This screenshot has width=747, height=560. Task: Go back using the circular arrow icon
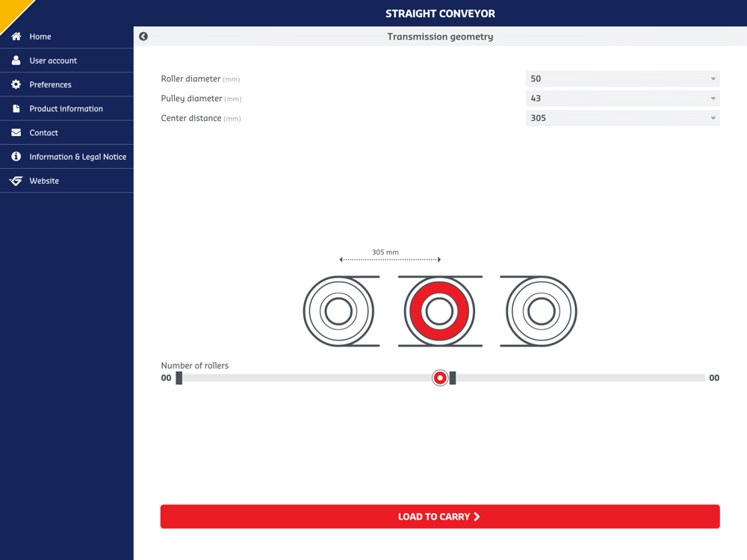click(143, 36)
